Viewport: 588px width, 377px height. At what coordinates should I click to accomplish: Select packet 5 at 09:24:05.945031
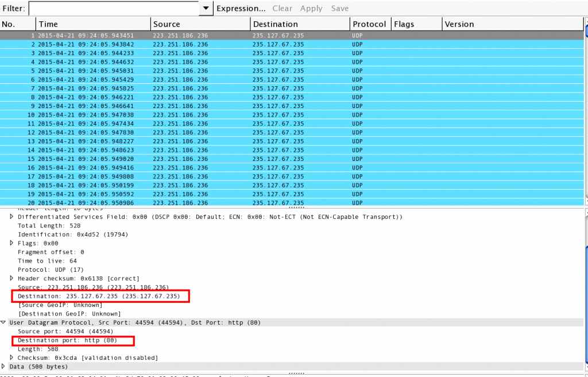[292, 71]
